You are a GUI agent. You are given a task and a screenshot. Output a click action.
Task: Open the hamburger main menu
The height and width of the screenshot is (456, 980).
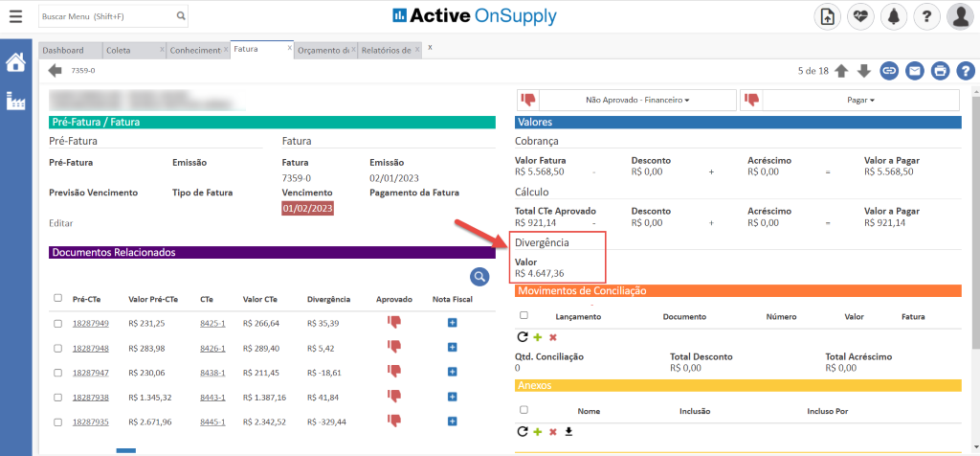tap(15, 17)
